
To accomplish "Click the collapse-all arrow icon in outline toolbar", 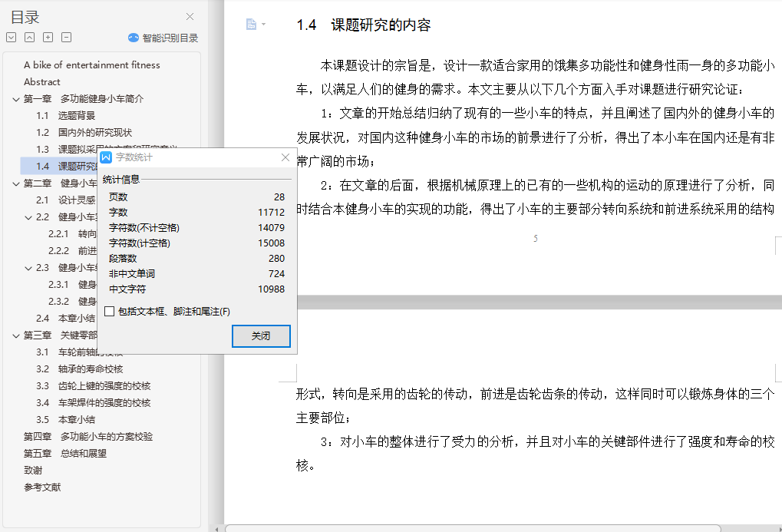I will (29, 38).
